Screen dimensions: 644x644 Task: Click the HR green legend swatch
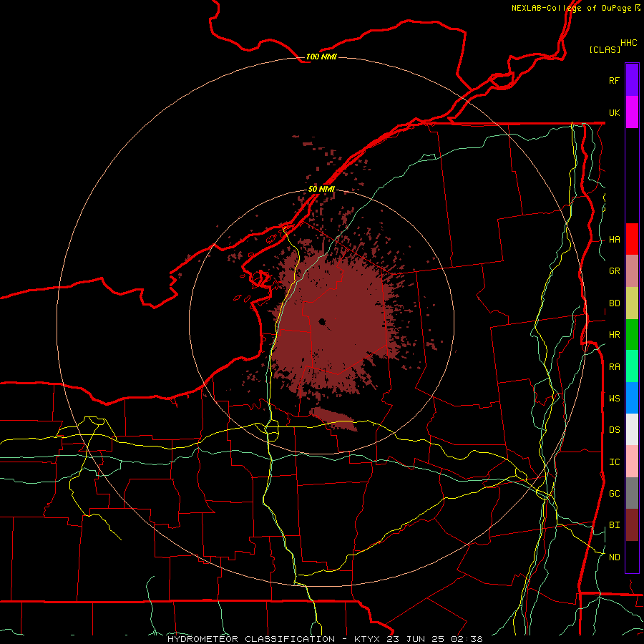[632, 335]
